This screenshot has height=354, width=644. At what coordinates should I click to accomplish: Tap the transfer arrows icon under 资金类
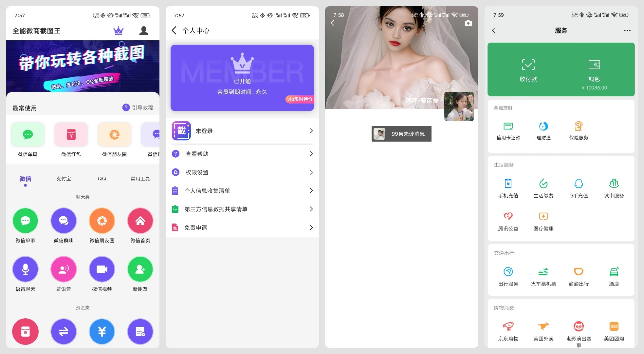point(64,331)
